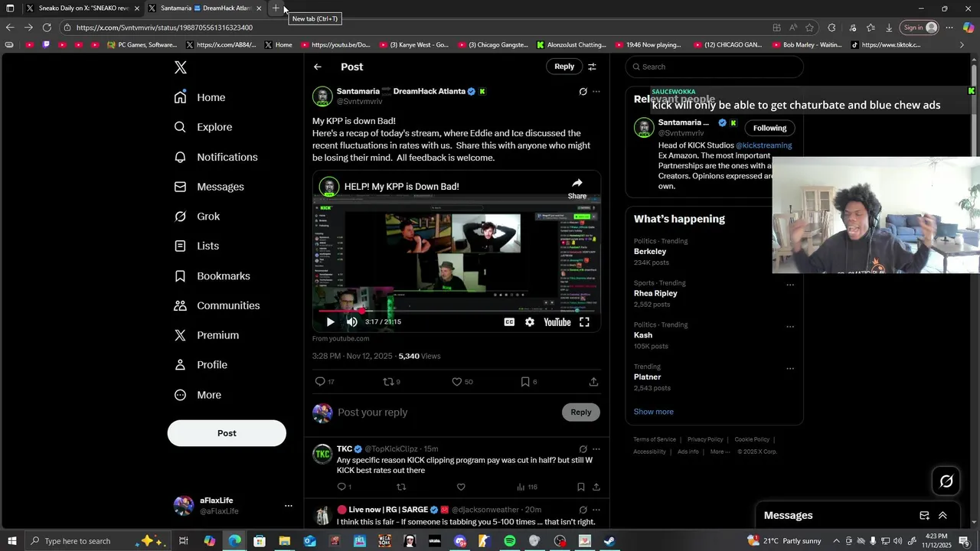
Task: Click the gray Reply submit button
Action: coord(581,412)
